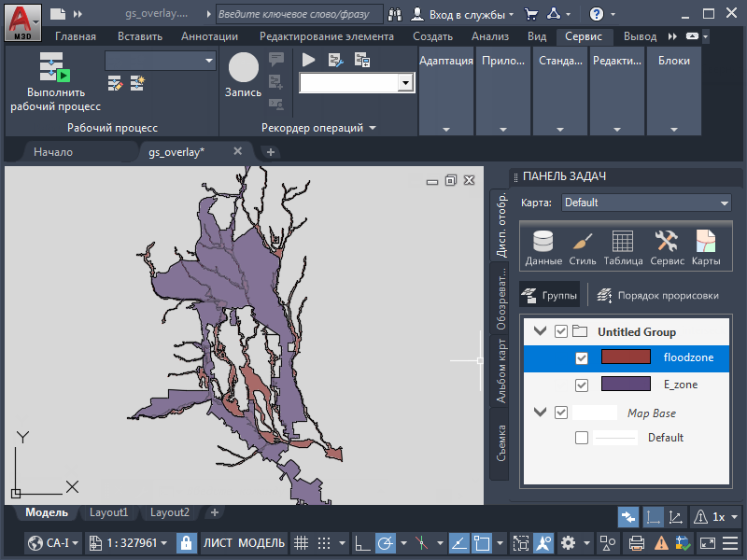Expand the Рекордер операций panel arrow
The width and height of the screenshot is (747, 560).
click(373, 128)
